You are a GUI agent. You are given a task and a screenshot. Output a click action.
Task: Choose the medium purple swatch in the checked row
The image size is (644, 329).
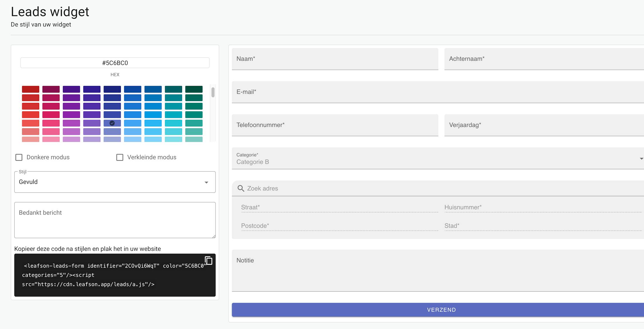92,123
